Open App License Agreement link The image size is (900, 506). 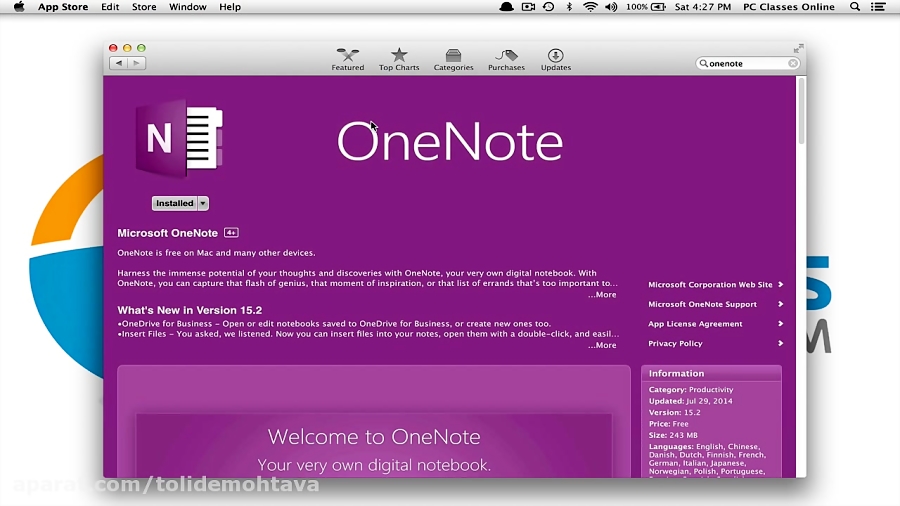tap(695, 324)
